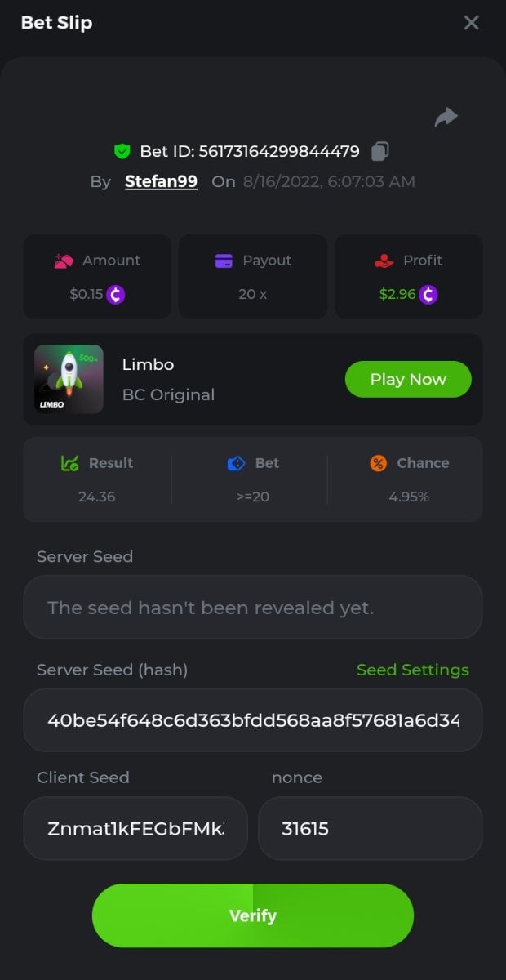Open the Stefan99 user profile link
The image size is (506, 980).
point(161,181)
